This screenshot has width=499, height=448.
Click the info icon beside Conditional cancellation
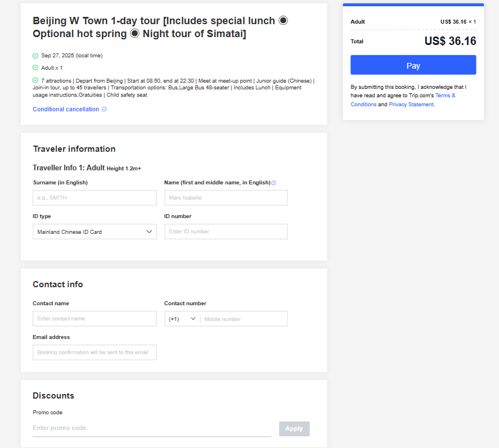click(104, 109)
